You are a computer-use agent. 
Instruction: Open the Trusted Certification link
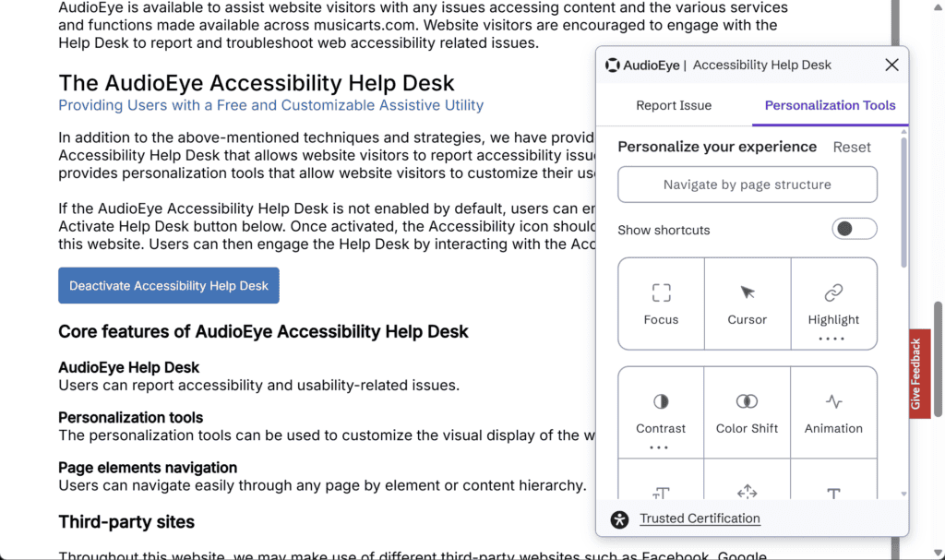(700, 518)
